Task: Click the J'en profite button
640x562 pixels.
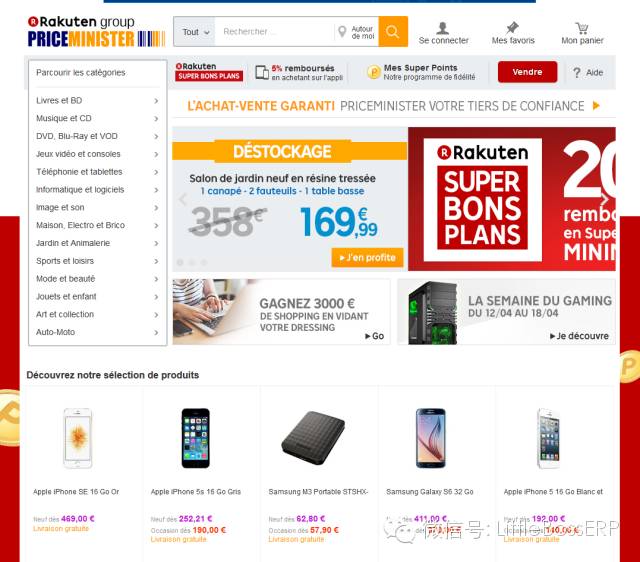Action: 367,258
